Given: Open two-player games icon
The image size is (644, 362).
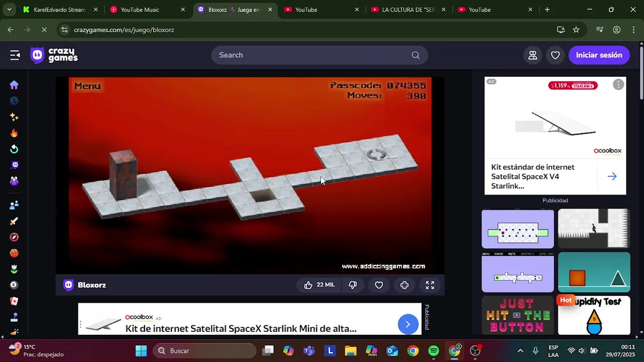Looking at the screenshot, I should (x=14, y=205).
